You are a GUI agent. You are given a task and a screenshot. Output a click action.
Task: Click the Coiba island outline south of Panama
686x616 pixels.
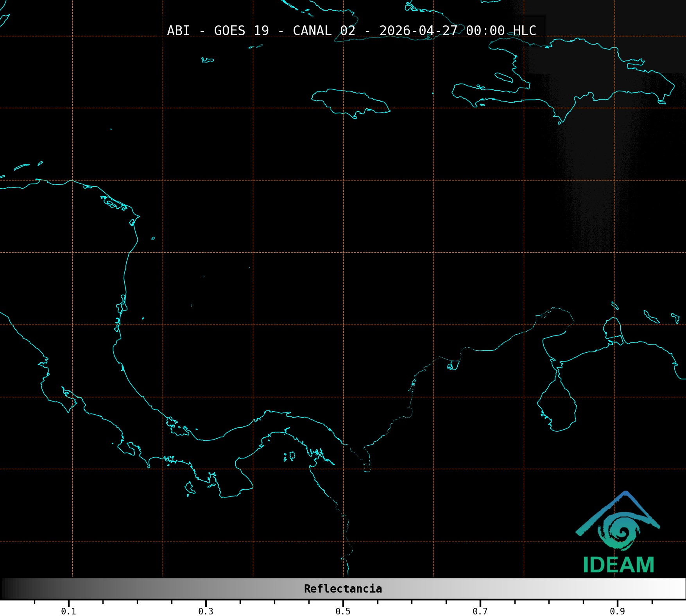coord(190,487)
